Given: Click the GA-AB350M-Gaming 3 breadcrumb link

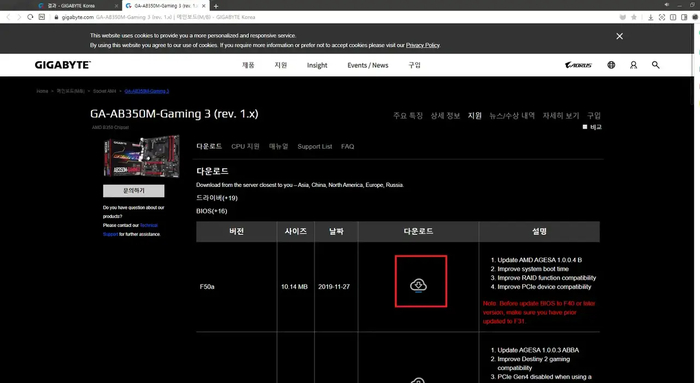Looking at the screenshot, I should pyautogui.click(x=146, y=91).
